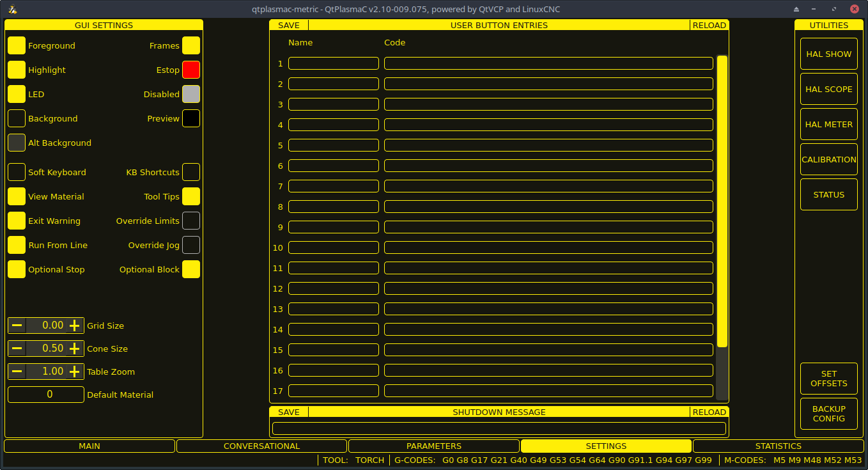Open the STATISTICS tab
The height and width of the screenshot is (470, 868).
[779, 446]
